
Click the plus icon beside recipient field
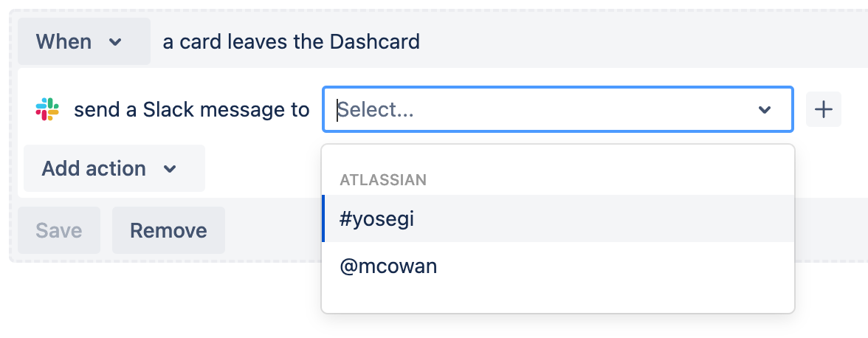pyautogui.click(x=823, y=110)
